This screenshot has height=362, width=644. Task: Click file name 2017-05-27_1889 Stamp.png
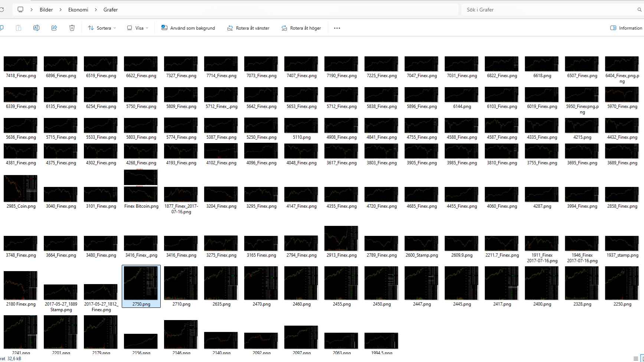point(61,307)
